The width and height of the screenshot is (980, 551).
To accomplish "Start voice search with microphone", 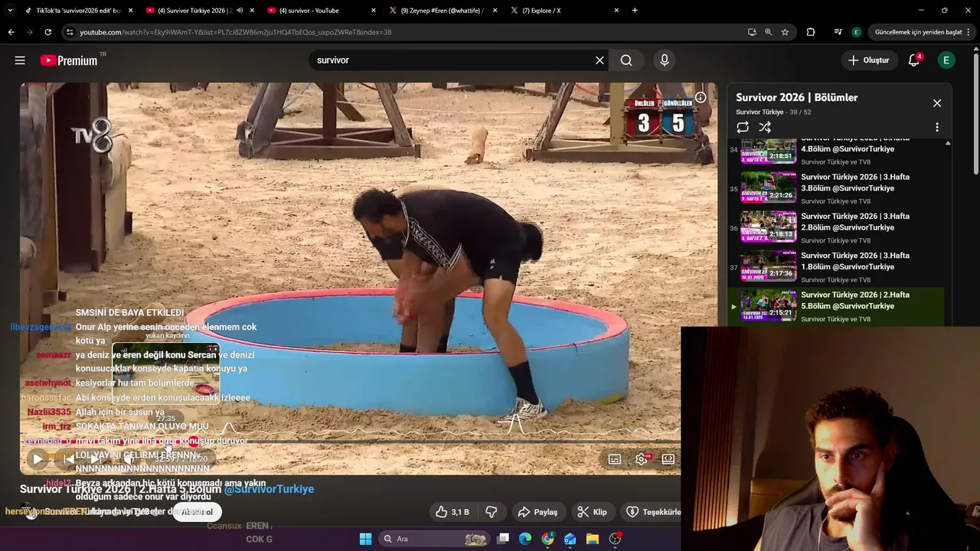I will (664, 60).
